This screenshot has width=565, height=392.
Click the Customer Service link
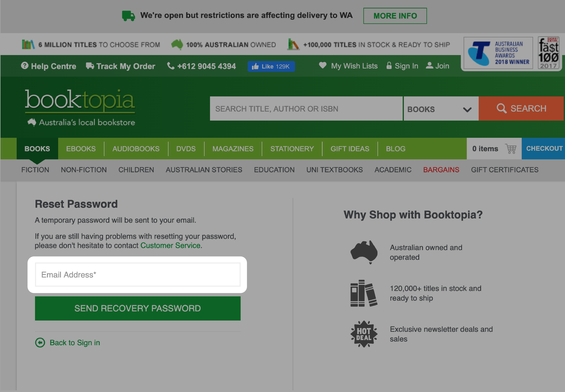tap(170, 245)
